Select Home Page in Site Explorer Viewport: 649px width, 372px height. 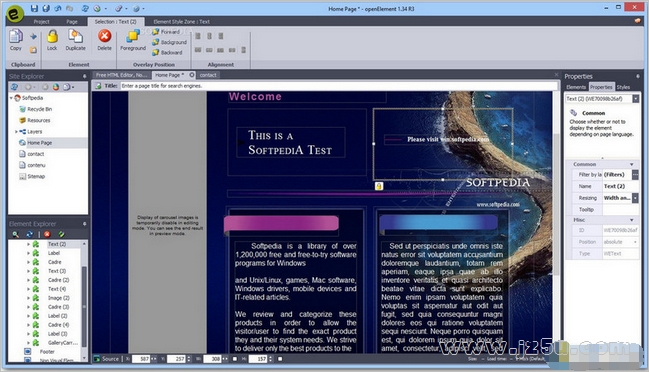pyautogui.click(x=40, y=143)
